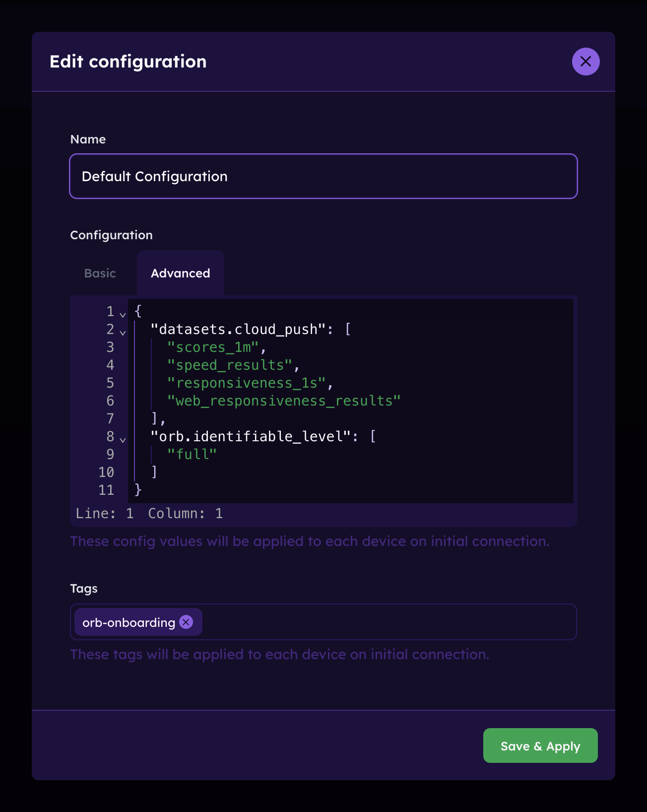Switch to the Basic configuration tab
This screenshot has width=647, height=812.
pyautogui.click(x=100, y=273)
